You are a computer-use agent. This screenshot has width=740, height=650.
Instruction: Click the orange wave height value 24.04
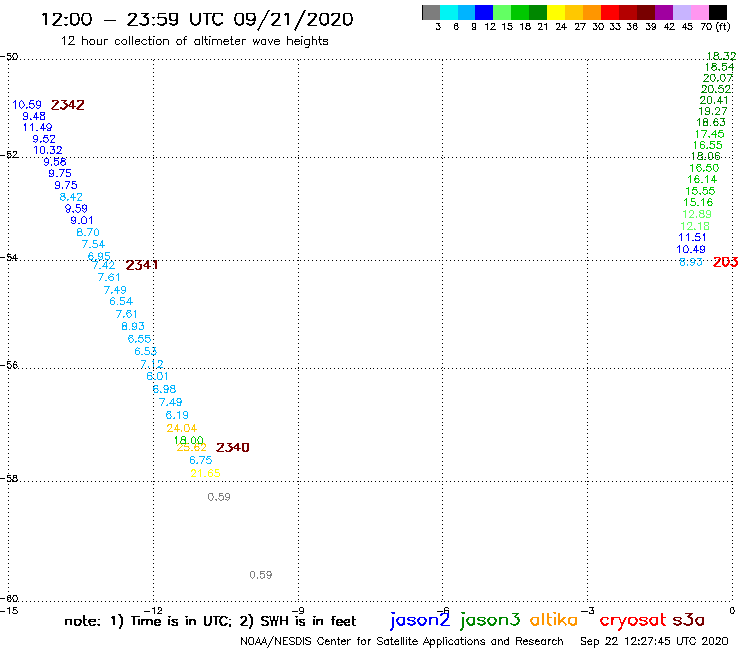(182, 428)
